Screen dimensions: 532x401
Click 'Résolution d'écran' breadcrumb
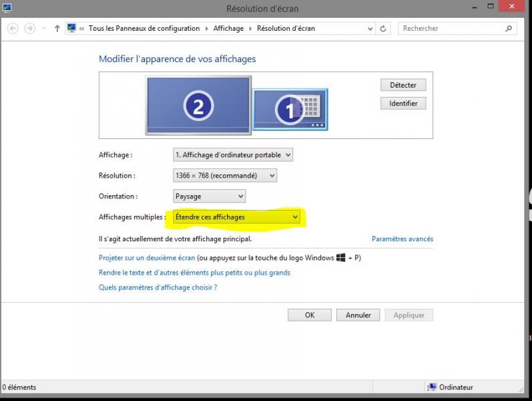286,28
